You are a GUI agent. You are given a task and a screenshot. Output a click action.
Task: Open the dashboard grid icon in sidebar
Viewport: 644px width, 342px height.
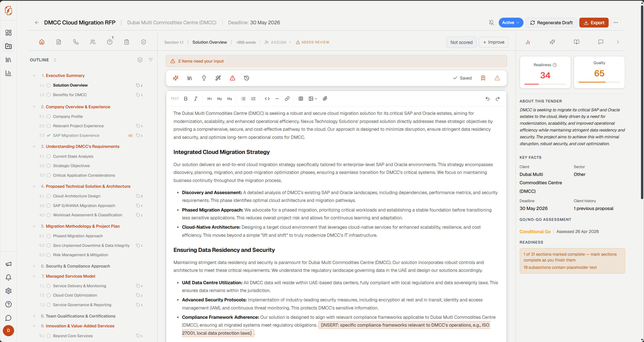tap(8, 33)
